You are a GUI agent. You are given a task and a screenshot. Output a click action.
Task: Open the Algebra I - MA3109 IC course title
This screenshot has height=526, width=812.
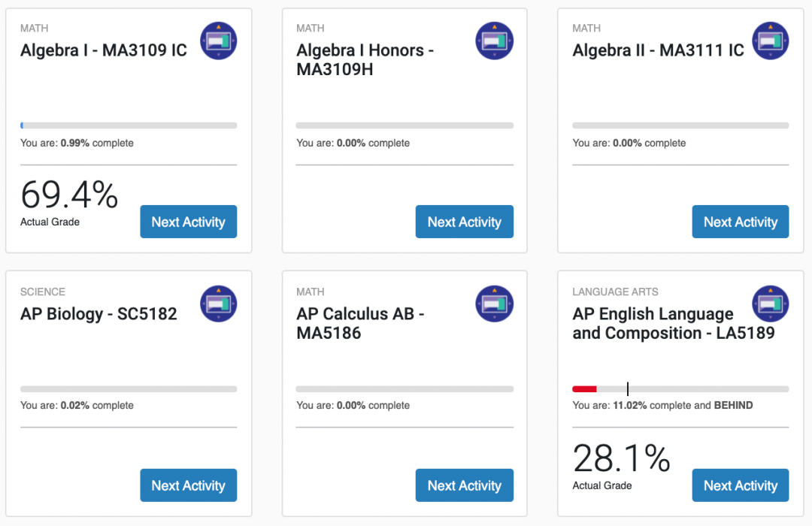[x=104, y=51]
